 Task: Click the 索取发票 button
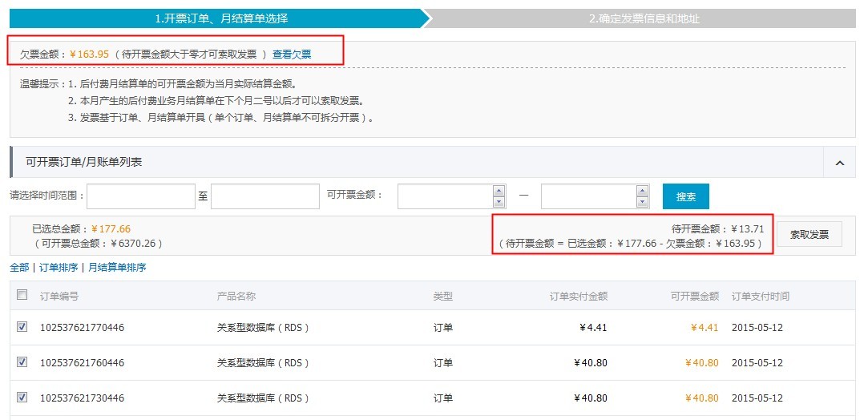point(809,235)
